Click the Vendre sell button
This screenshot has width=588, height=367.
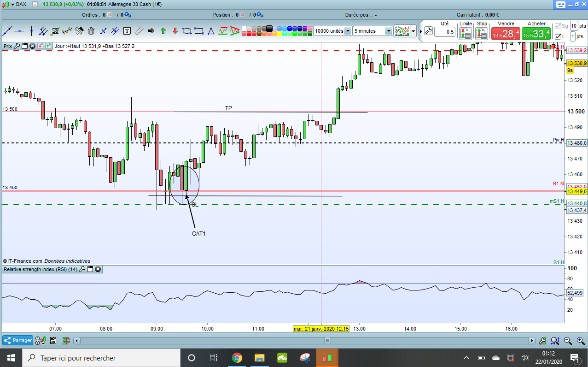[x=506, y=33]
